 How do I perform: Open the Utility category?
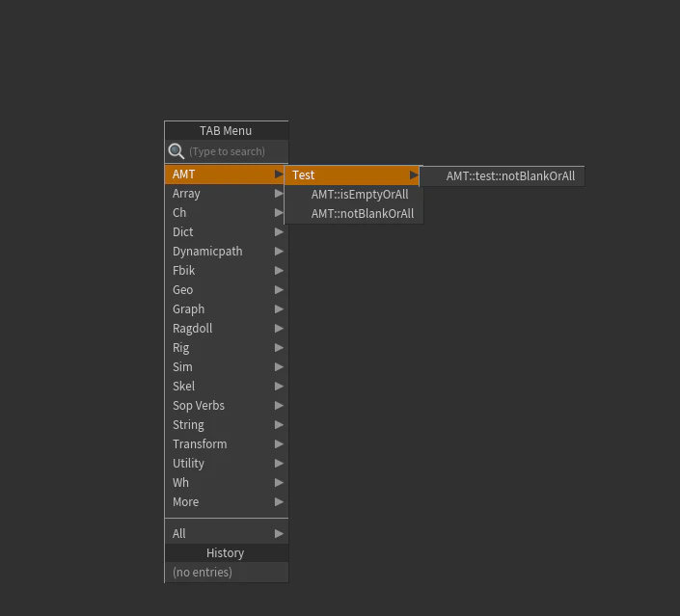pos(227,464)
